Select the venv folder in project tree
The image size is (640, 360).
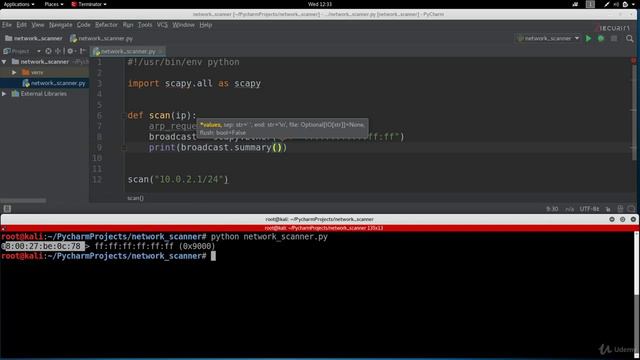33,72
